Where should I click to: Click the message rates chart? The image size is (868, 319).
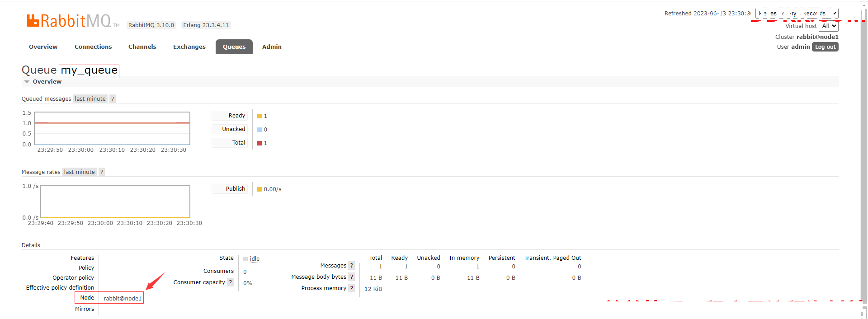115,202
